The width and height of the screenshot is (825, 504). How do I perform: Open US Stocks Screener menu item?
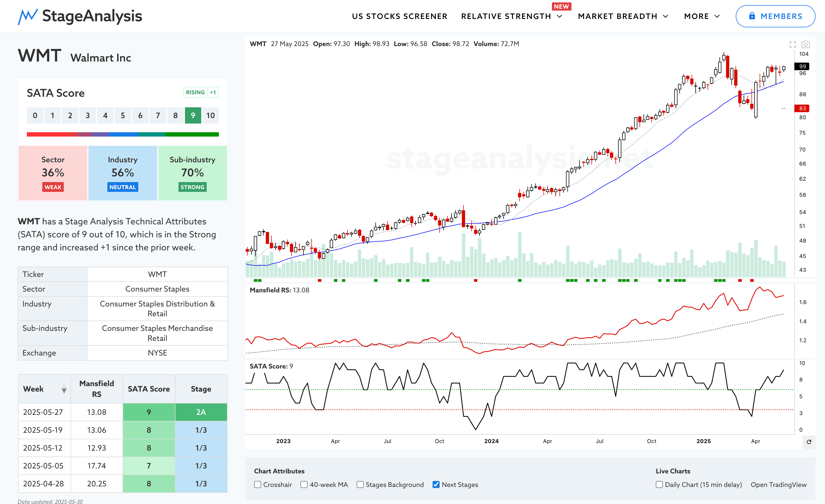(x=399, y=16)
